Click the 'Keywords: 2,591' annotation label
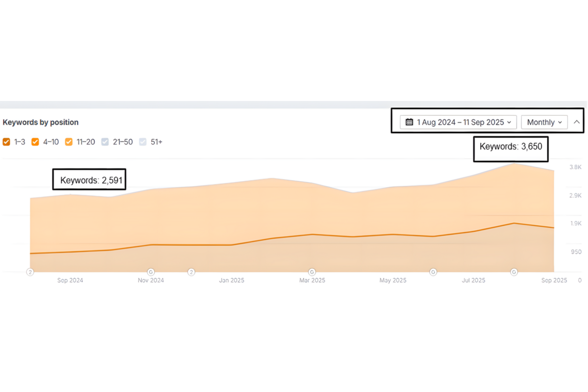Screen dimensions: 588x392 click(90, 180)
